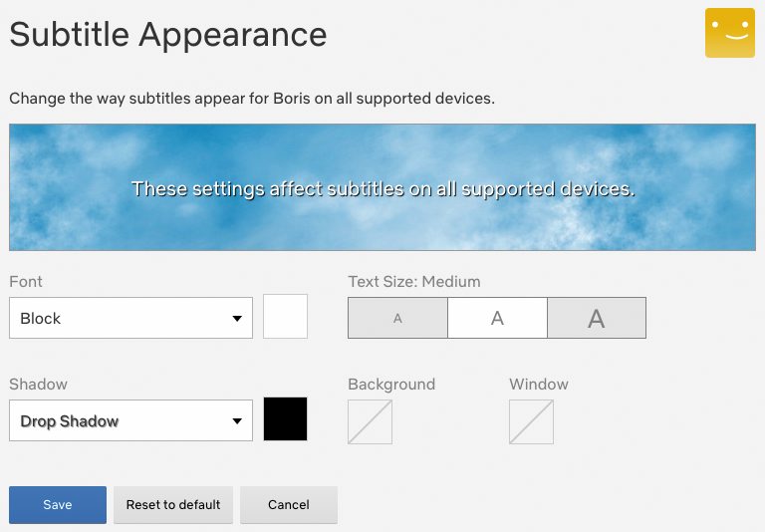The height and width of the screenshot is (532, 765).
Task: Click the preview subtitle sample text
Action: 383,189
